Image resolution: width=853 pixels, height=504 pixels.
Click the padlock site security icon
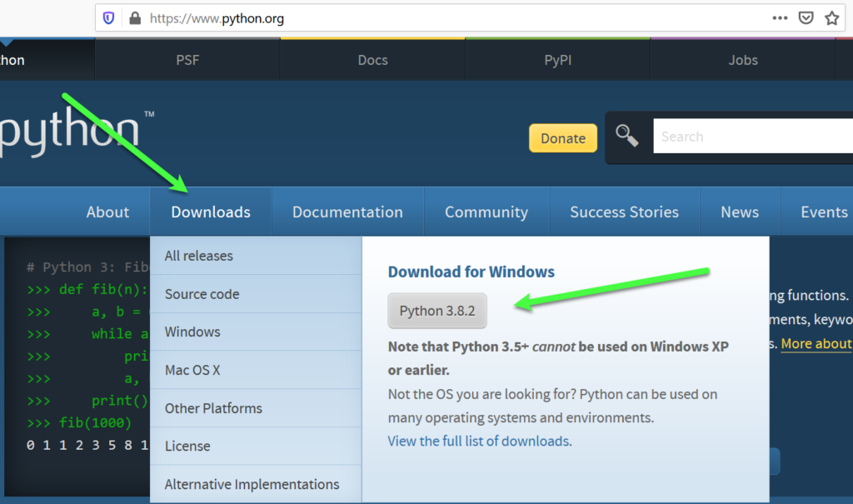pos(135,18)
